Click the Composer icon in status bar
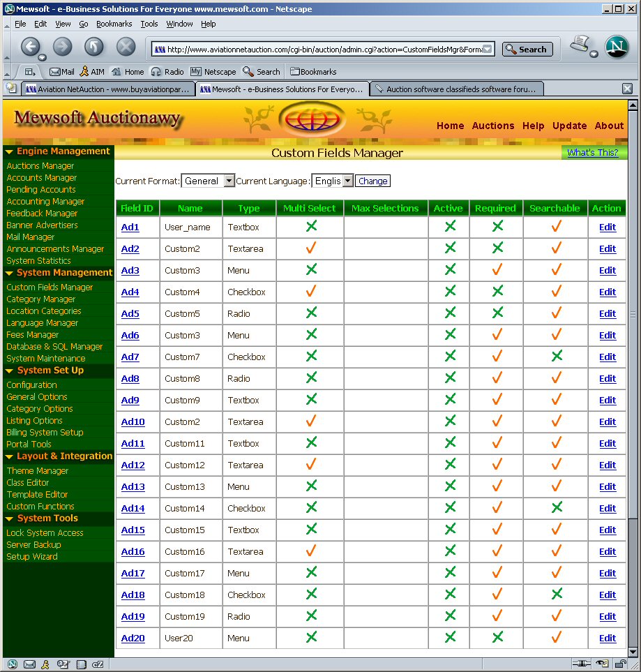Image resolution: width=641 pixels, height=672 pixels. coord(63,664)
